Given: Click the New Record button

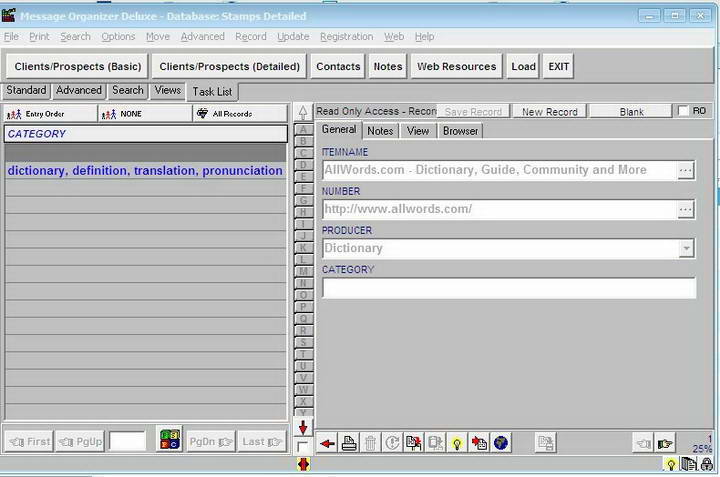Looking at the screenshot, I should click(x=549, y=112).
